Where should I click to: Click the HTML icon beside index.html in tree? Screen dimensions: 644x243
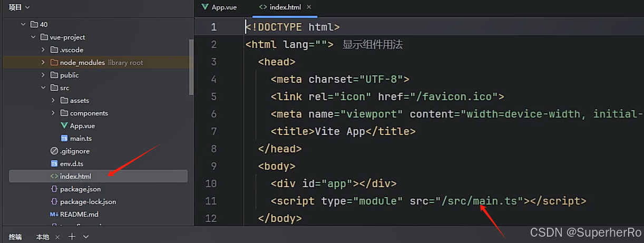tap(54, 176)
